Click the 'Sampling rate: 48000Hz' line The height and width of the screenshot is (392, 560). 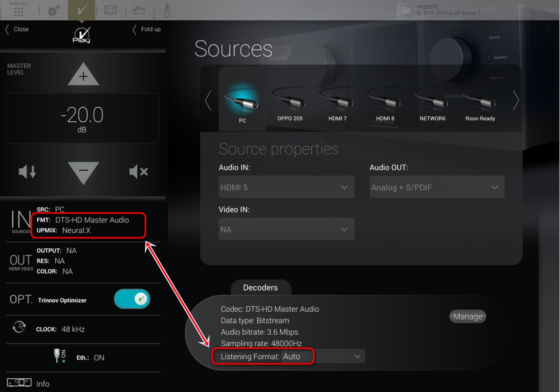pos(261,344)
